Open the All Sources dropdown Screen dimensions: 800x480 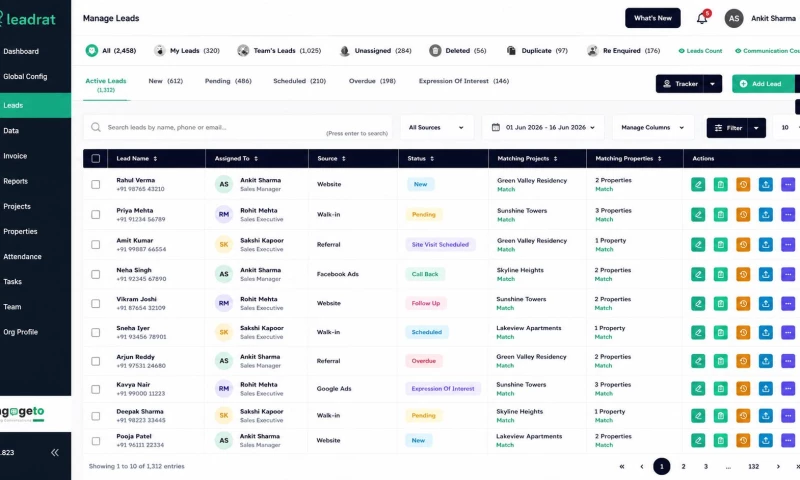pos(437,128)
